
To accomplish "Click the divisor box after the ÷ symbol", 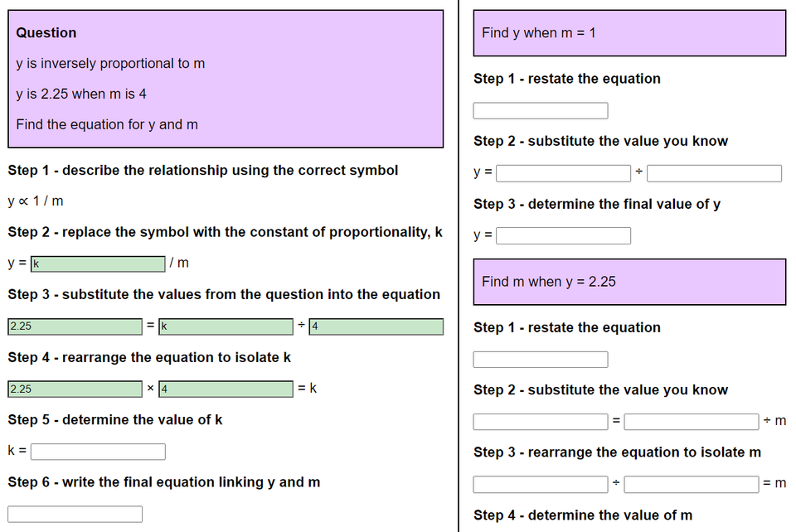I will tap(714, 172).
